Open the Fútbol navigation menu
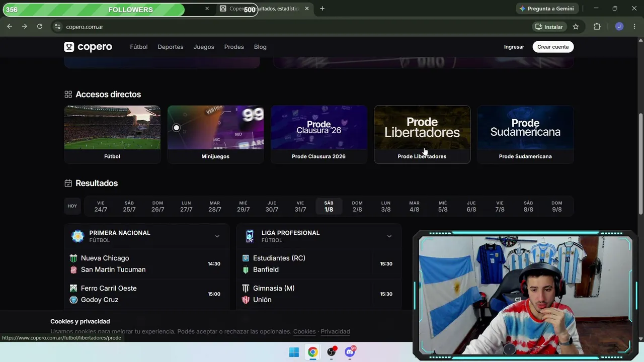This screenshot has height=362, width=644. coord(139,47)
